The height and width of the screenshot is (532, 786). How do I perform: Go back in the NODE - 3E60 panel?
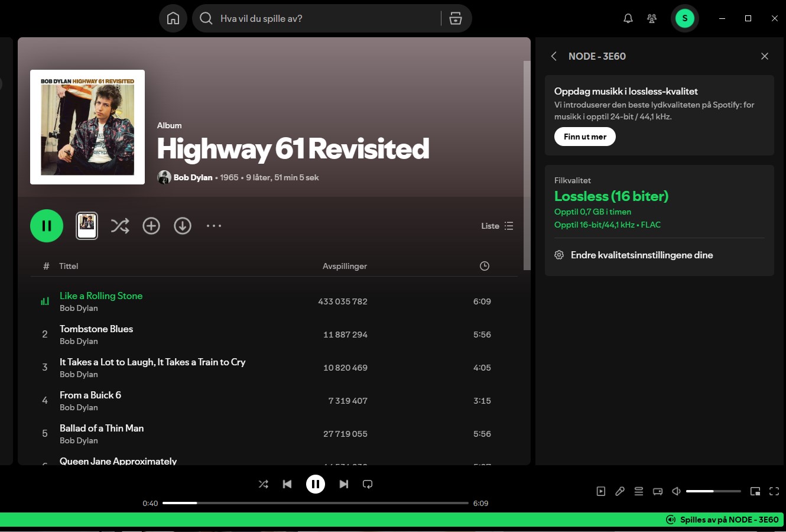554,56
